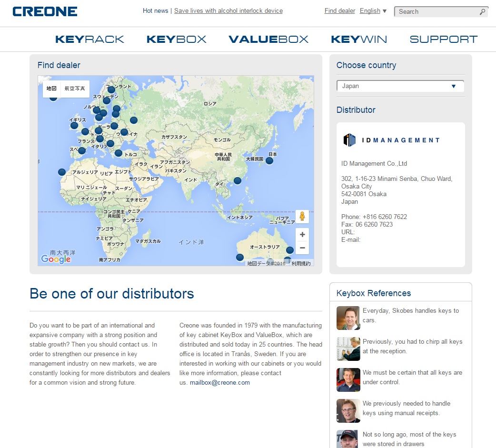
Task: Select the Japan dealer map marker
Action: click(269, 161)
